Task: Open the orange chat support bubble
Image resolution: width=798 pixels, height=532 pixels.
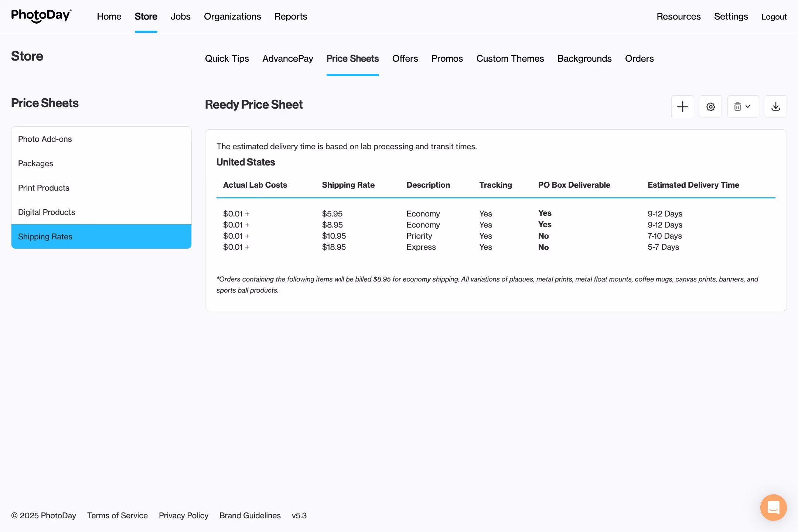Action: pyautogui.click(x=773, y=508)
